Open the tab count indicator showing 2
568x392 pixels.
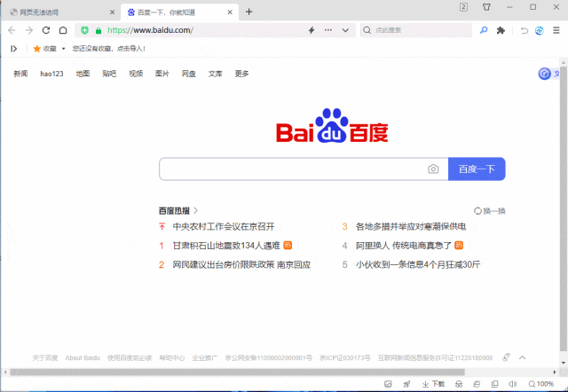(x=463, y=7)
